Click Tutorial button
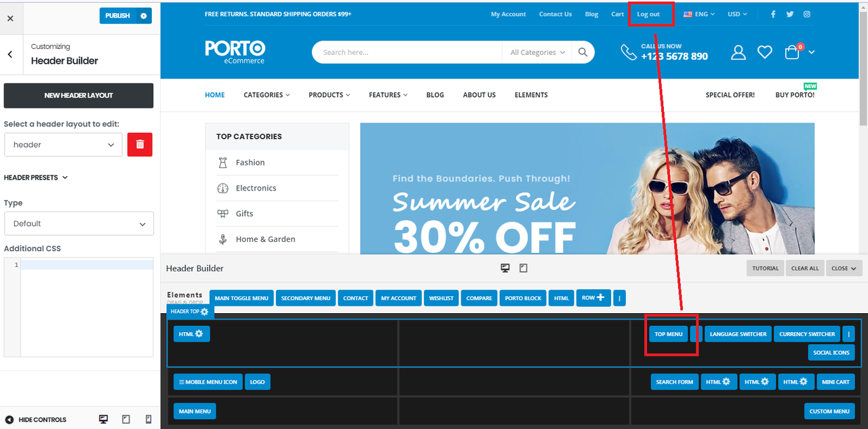The image size is (868, 429). tap(765, 268)
